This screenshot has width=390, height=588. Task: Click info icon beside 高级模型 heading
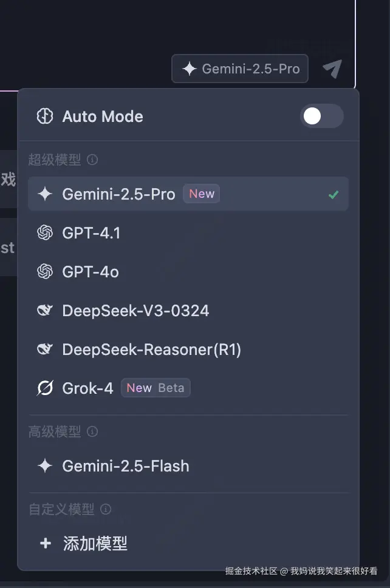[x=92, y=431]
